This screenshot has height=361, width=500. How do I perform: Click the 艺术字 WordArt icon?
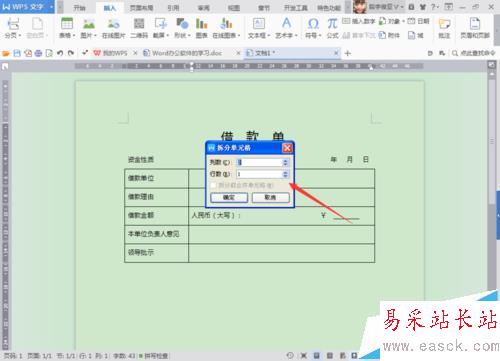point(286,24)
